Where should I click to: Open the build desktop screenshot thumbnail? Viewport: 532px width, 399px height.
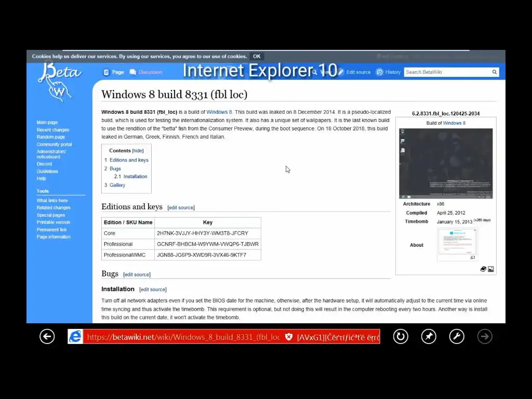tap(446, 163)
